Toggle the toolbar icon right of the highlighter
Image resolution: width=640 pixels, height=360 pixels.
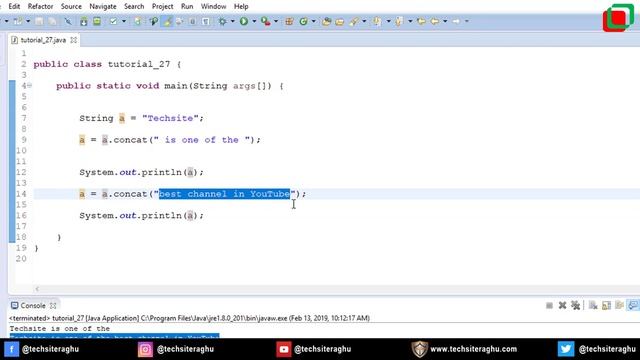[180, 21]
